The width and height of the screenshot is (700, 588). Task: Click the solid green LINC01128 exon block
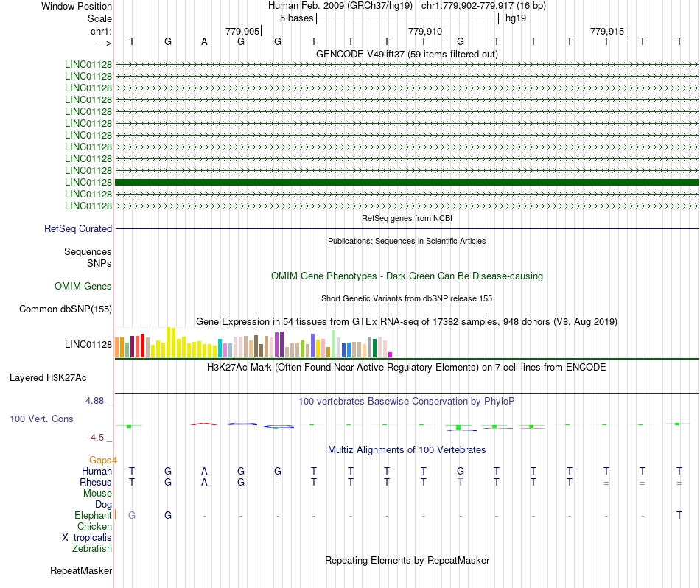[x=407, y=182]
